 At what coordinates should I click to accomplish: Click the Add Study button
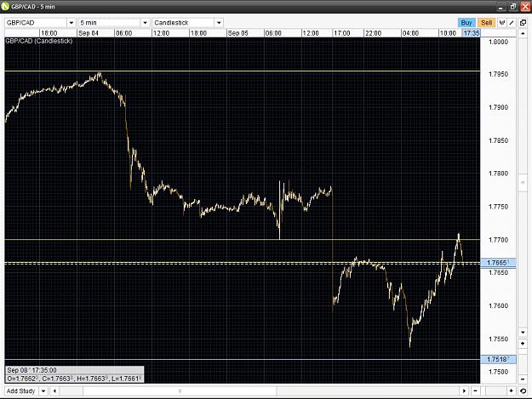pyautogui.click(x=21, y=390)
